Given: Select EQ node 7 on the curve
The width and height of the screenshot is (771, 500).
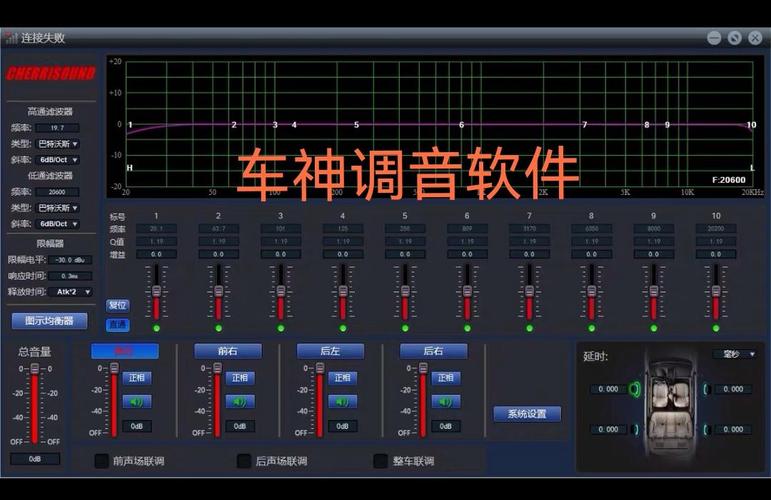Looking at the screenshot, I should tap(585, 125).
